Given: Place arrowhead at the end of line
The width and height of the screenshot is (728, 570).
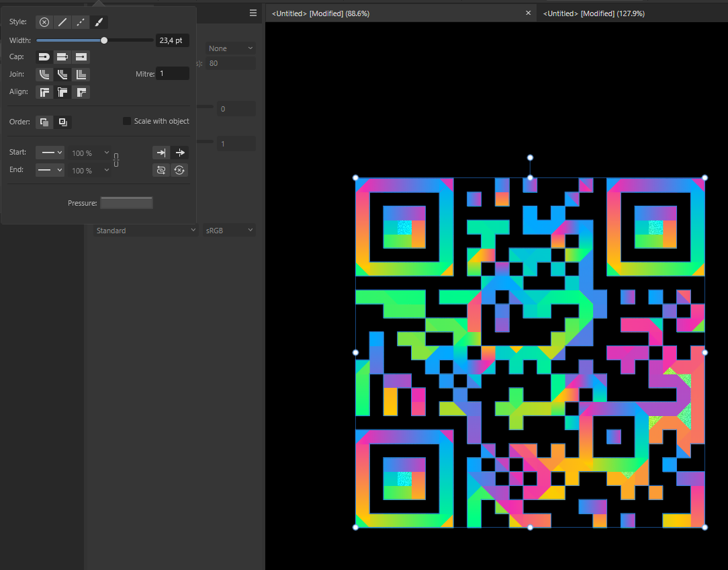Looking at the screenshot, I should 180,153.
